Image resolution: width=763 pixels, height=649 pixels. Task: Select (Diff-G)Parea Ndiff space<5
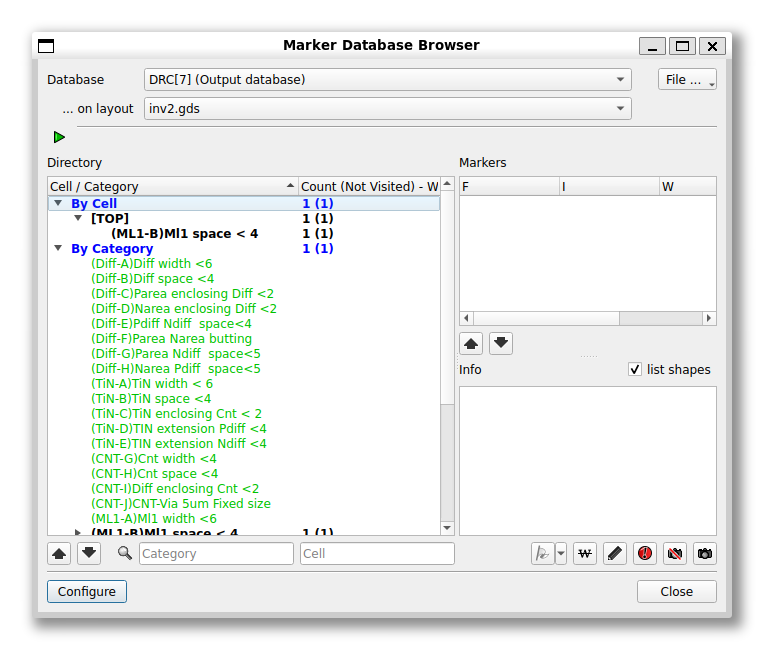176,354
